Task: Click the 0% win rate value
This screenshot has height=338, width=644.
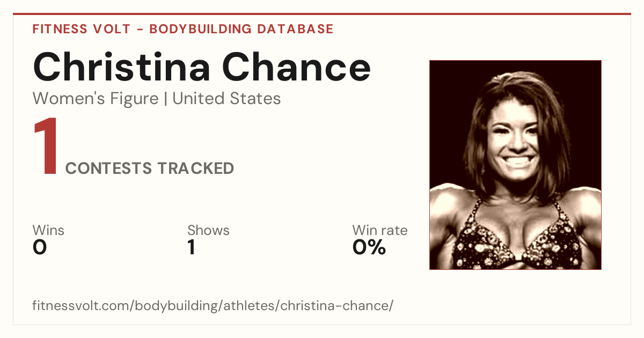Action: (369, 247)
